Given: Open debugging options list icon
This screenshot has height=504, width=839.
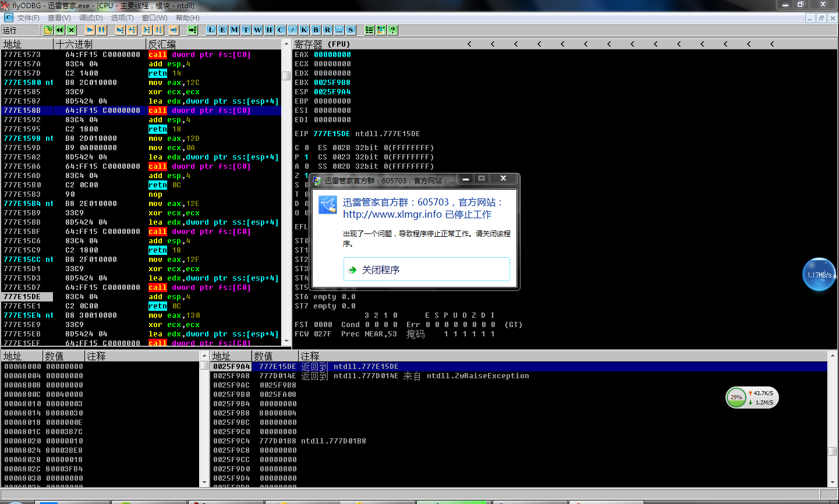Looking at the screenshot, I should [369, 30].
